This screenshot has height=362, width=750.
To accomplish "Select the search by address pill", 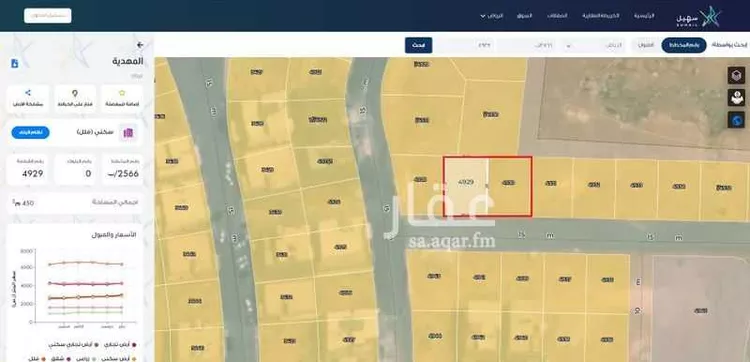I will (x=646, y=45).
